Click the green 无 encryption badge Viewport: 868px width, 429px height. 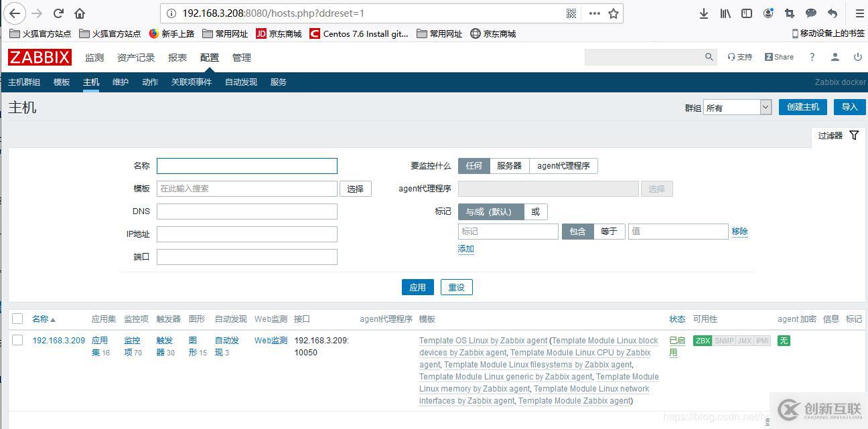click(784, 341)
